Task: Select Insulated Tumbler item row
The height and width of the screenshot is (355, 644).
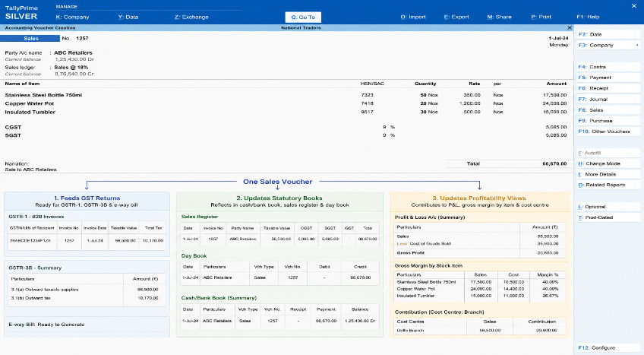Action: [x=286, y=112]
